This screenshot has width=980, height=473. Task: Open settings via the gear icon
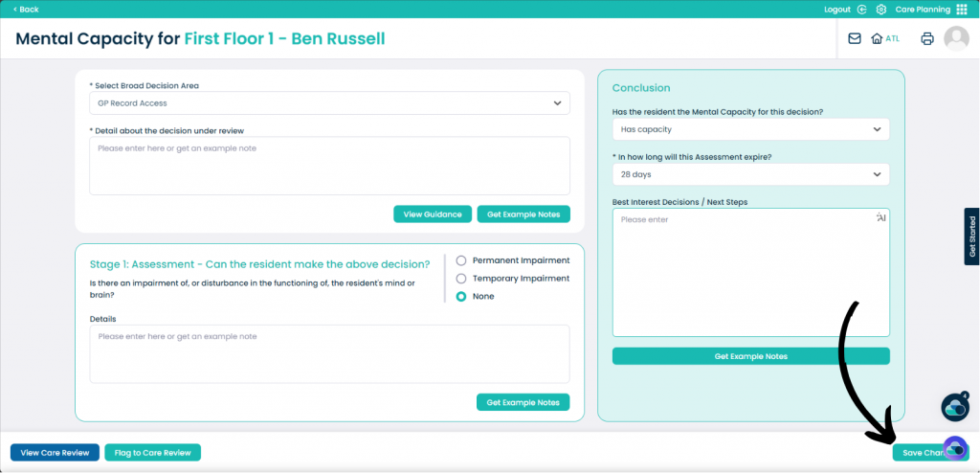point(881,10)
